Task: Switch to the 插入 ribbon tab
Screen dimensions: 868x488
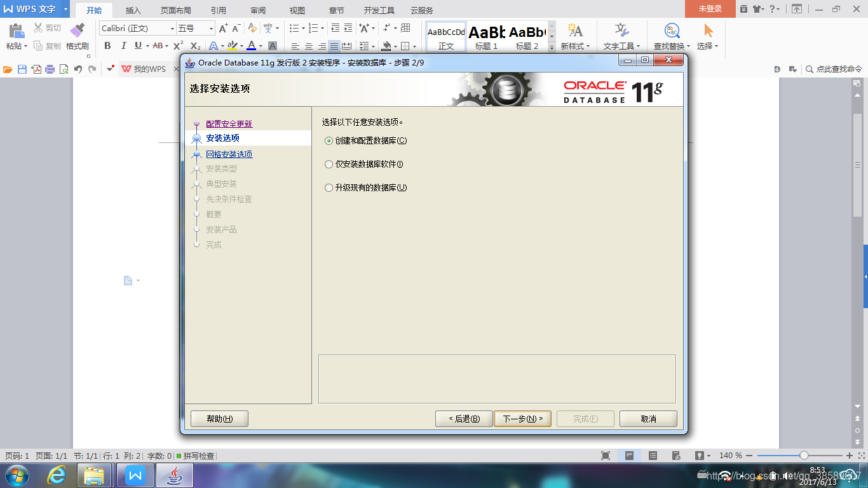Action: click(133, 10)
